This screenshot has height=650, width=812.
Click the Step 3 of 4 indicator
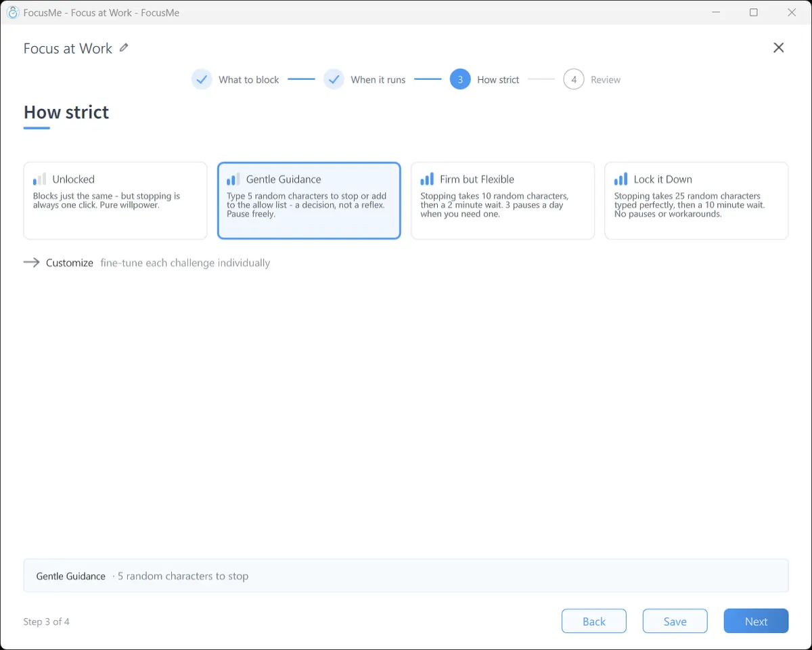point(47,622)
